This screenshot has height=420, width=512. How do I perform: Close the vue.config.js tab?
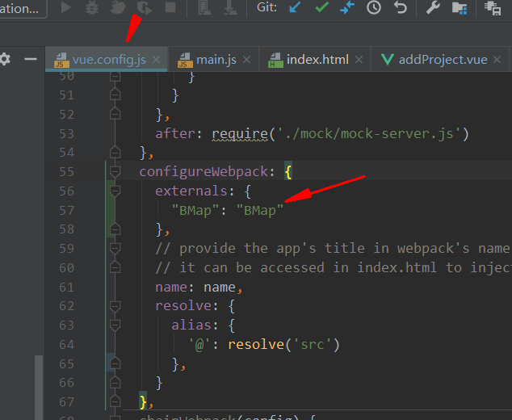point(157,60)
